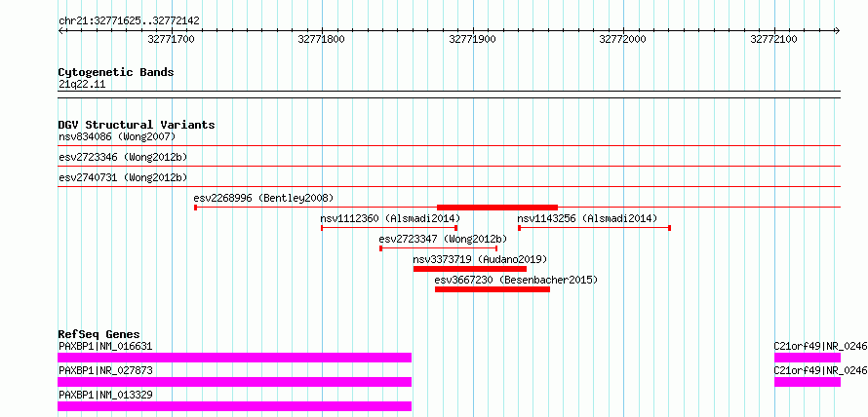Click the thick red bar of esv2268996
The height and width of the screenshot is (417, 868).
497,208
